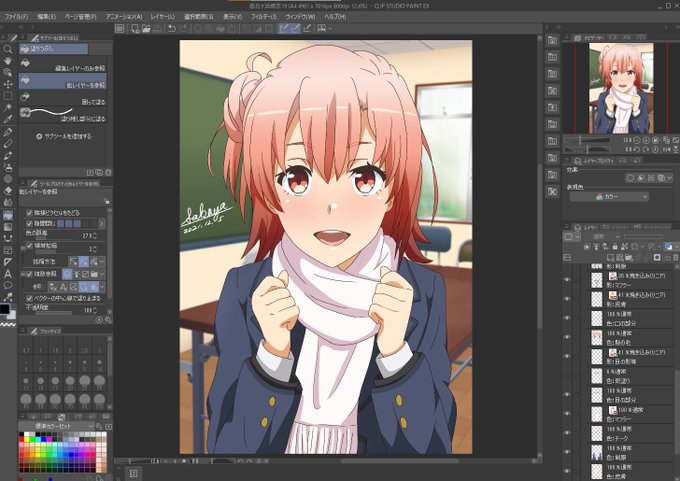This screenshot has height=481, width=680.
Task: Click サブツールを追加する
Action: point(64,136)
